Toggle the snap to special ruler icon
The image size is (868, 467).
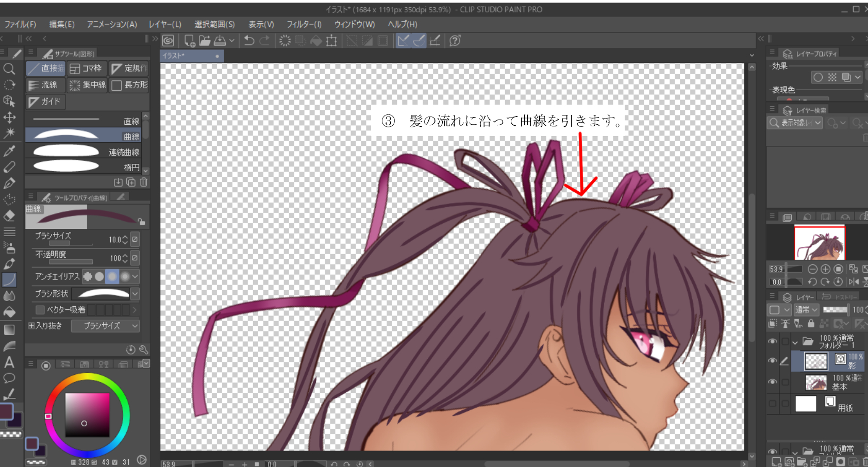pos(420,41)
